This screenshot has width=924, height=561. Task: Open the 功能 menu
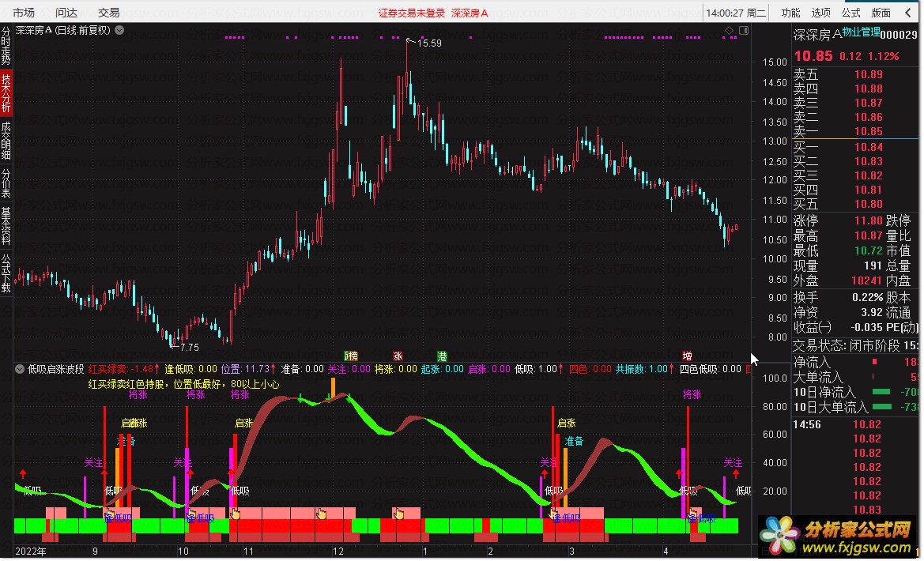pos(790,13)
